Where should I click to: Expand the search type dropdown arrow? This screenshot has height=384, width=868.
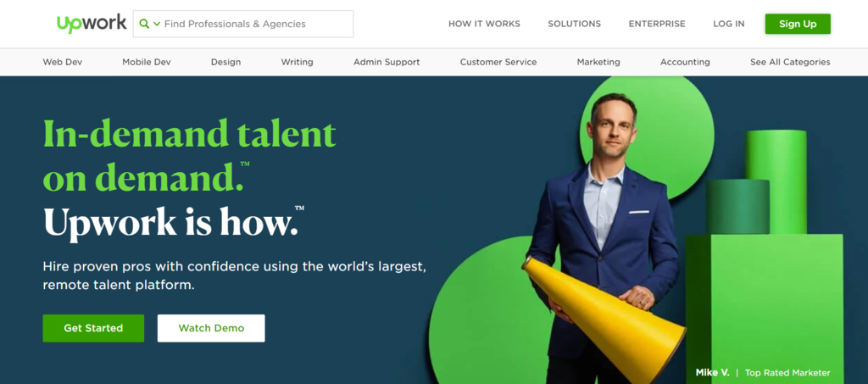[x=157, y=24]
